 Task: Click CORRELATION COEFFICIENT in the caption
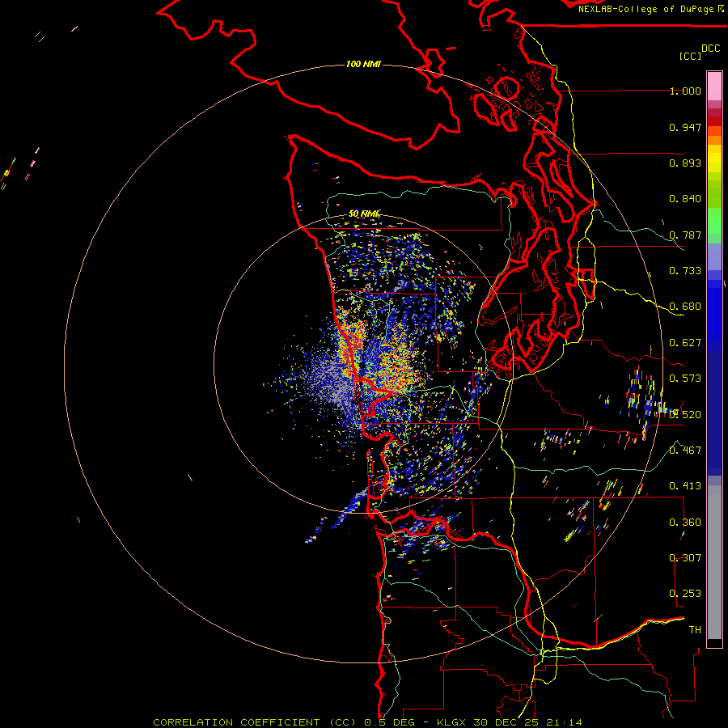click(236, 722)
